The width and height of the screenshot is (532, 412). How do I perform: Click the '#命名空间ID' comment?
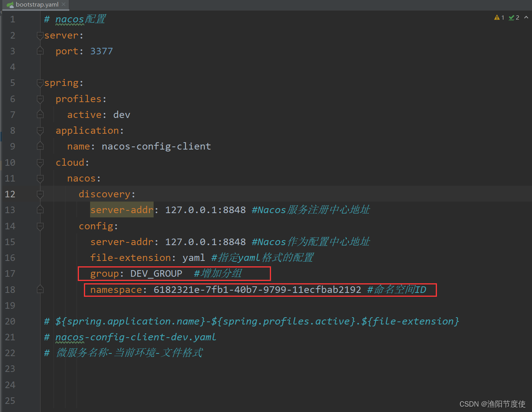point(397,289)
